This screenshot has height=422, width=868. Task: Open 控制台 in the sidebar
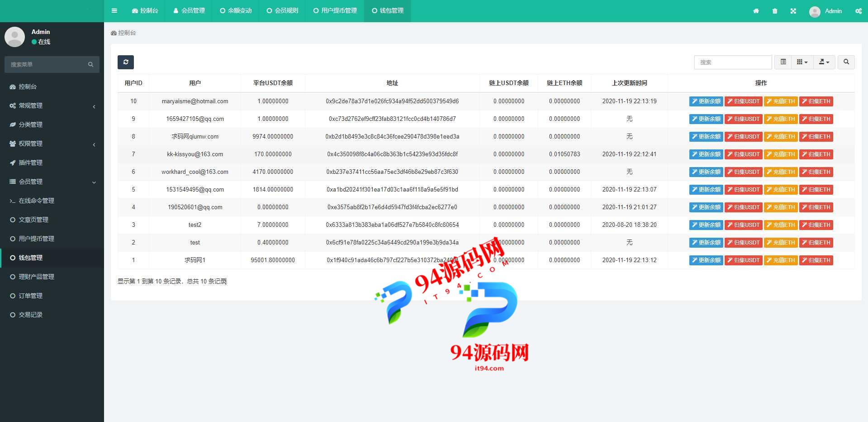(52, 86)
